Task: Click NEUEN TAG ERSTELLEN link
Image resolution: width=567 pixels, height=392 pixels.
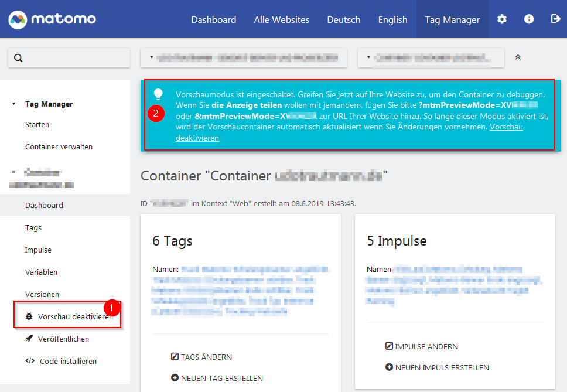Action: coord(222,378)
